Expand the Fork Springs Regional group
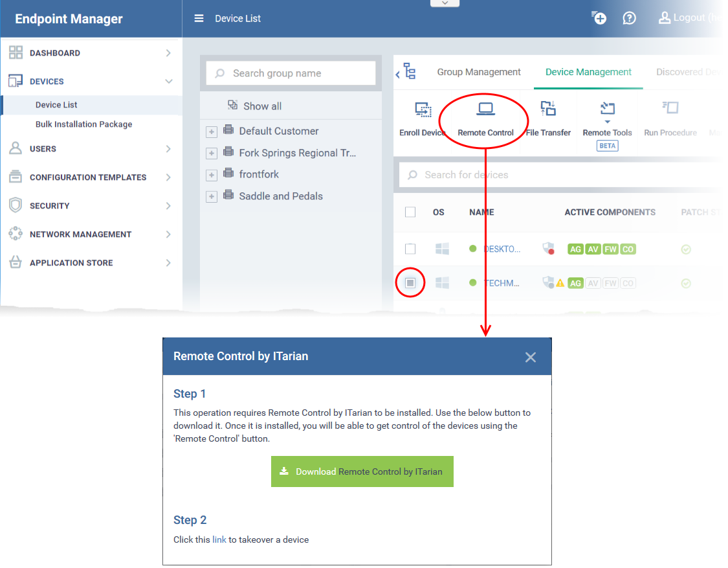Screen dimensions: 728x568 (211, 153)
